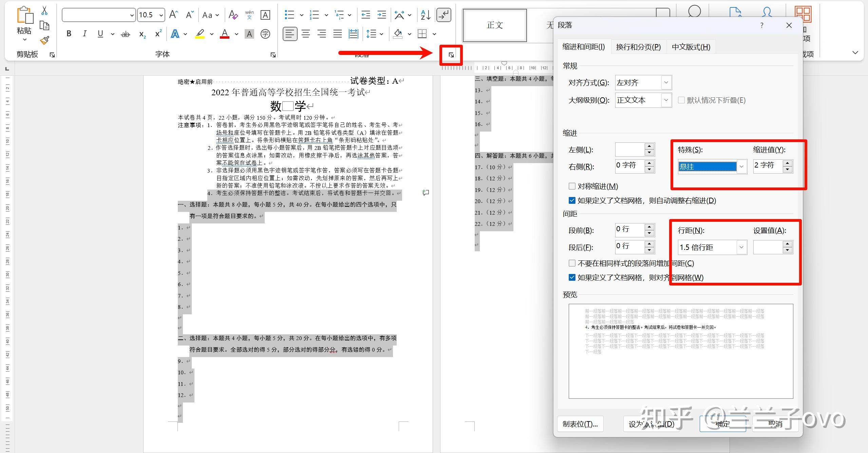This screenshot has width=868, height=453.
Task: Click the clear formatting eraser icon
Action: click(233, 15)
